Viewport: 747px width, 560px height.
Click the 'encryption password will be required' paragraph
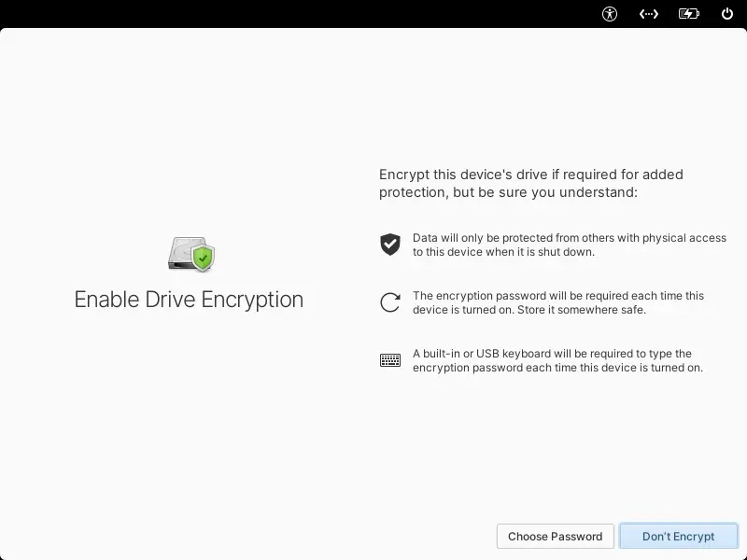(x=557, y=296)
